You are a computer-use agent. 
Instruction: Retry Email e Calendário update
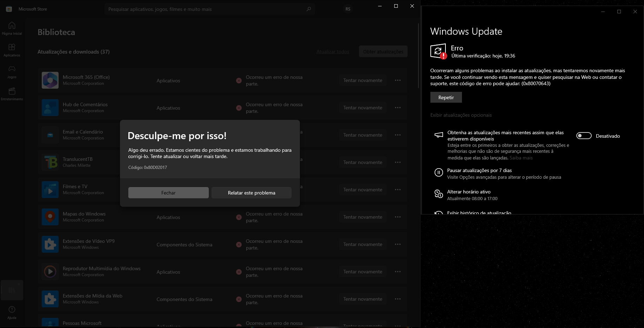(363, 135)
